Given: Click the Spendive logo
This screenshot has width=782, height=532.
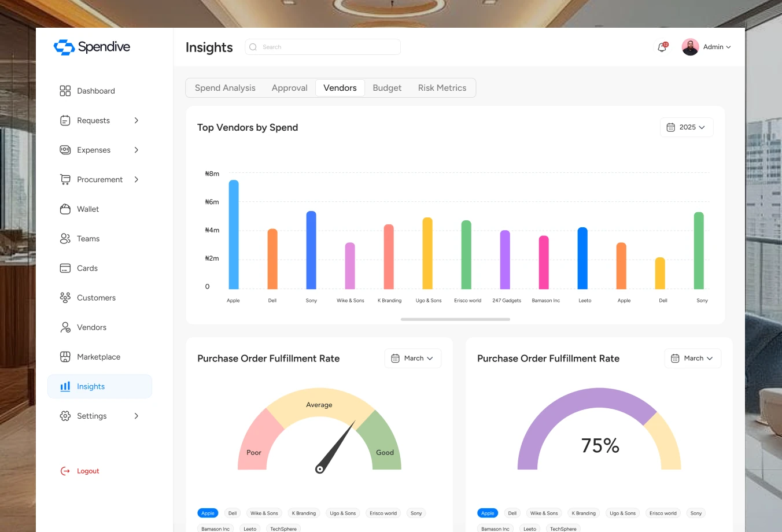Looking at the screenshot, I should tap(92, 47).
